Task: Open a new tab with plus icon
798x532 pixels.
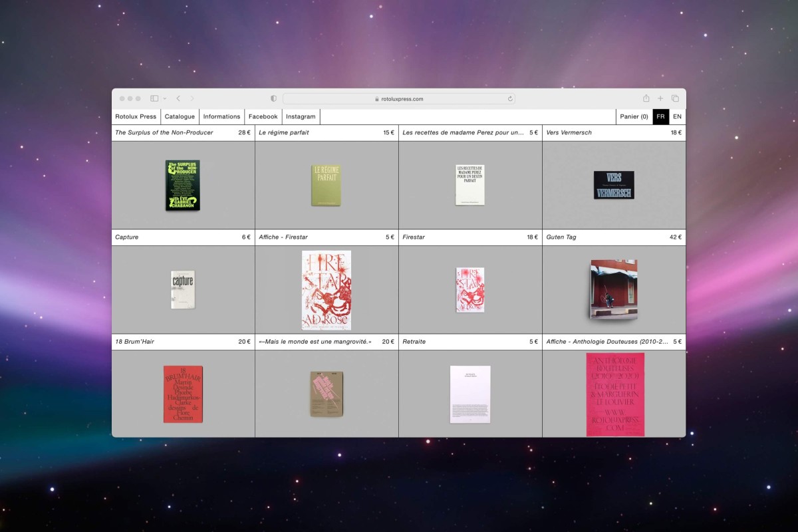Action: point(660,98)
